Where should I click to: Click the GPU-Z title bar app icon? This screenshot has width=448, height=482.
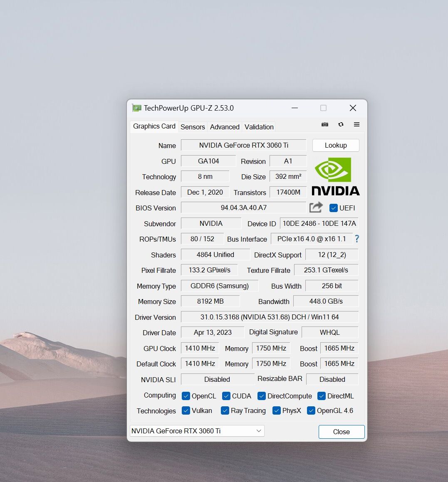pos(136,108)
